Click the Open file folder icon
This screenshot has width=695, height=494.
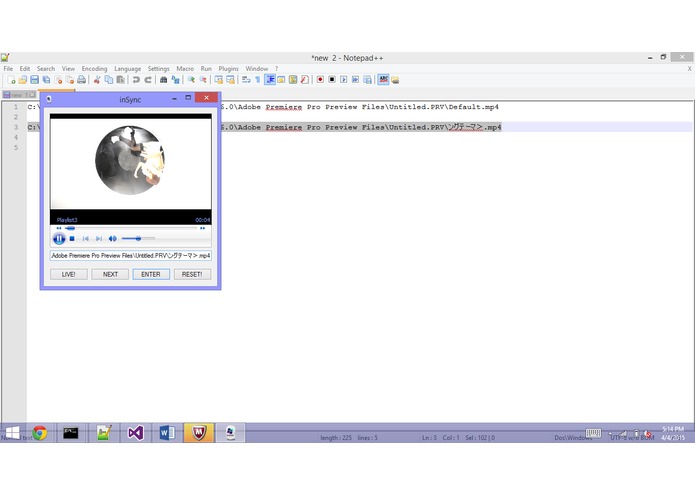(x=23, y=80)
